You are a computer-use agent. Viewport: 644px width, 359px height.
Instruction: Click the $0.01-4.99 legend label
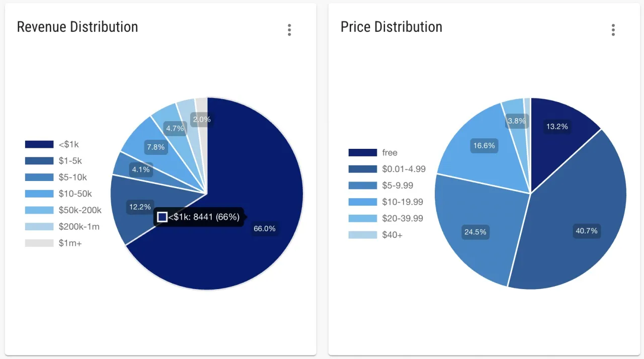click(x=405, y=169)
